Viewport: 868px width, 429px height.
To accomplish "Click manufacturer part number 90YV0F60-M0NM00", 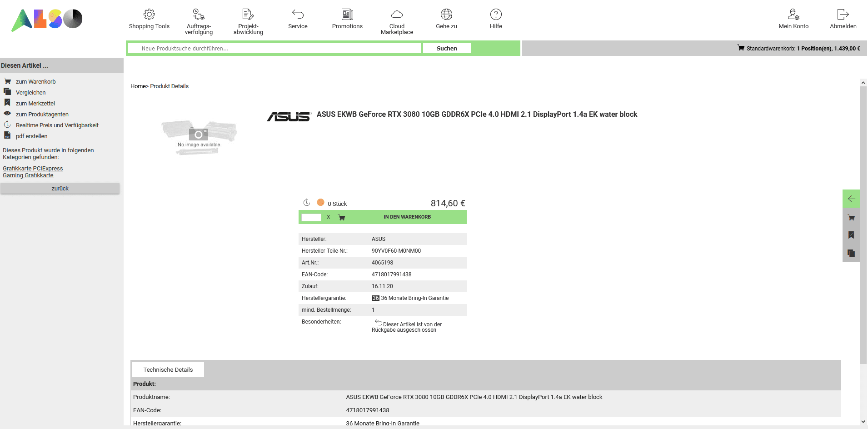I will pyautogui.click(x=396, y=251).
